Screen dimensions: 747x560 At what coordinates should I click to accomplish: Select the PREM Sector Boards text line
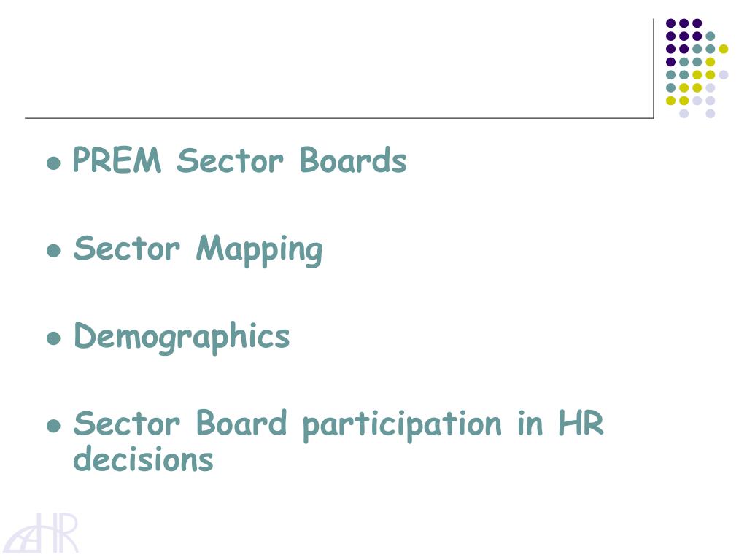coord(239,160)
